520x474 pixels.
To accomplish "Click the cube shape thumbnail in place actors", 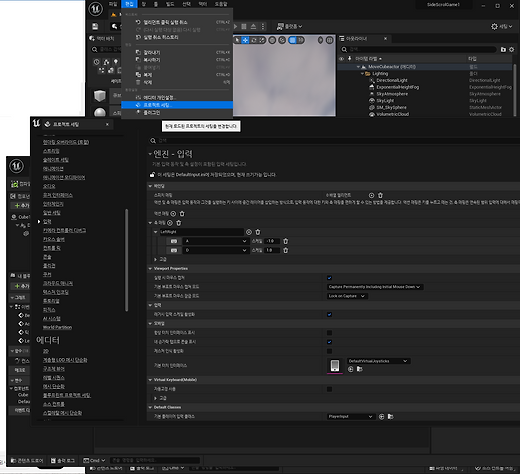I will point(100,96).
